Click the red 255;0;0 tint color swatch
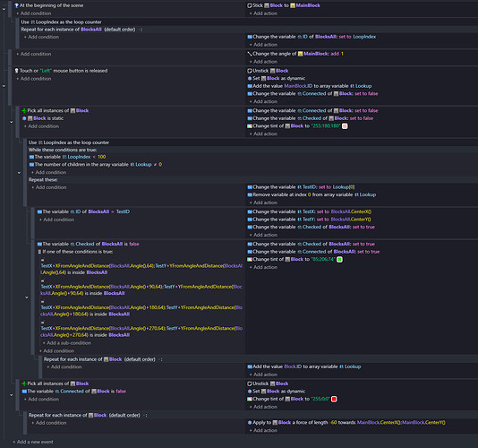Screen dimensions: 478x448 pyautogui.click(x=334, y=400)
